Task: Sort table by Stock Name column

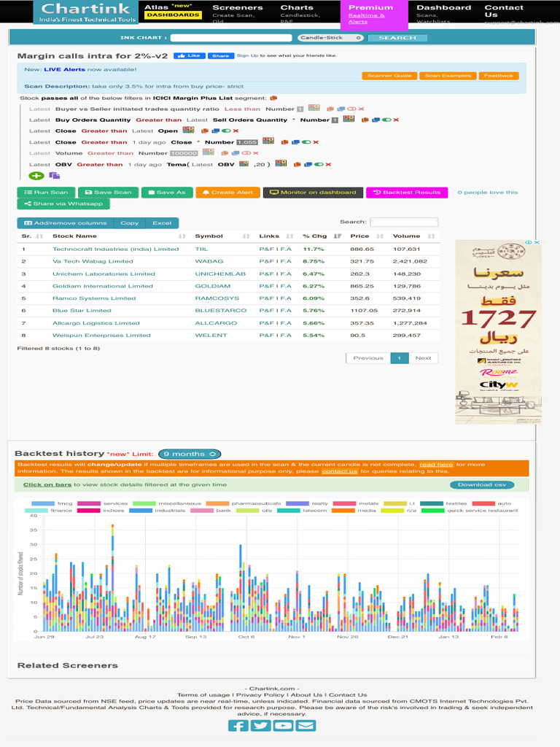Action: pos(119,236)
